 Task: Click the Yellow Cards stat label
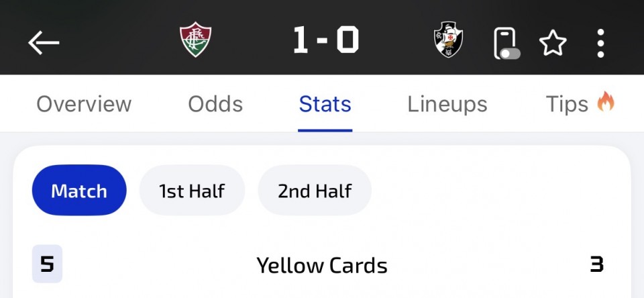point(322,265)
